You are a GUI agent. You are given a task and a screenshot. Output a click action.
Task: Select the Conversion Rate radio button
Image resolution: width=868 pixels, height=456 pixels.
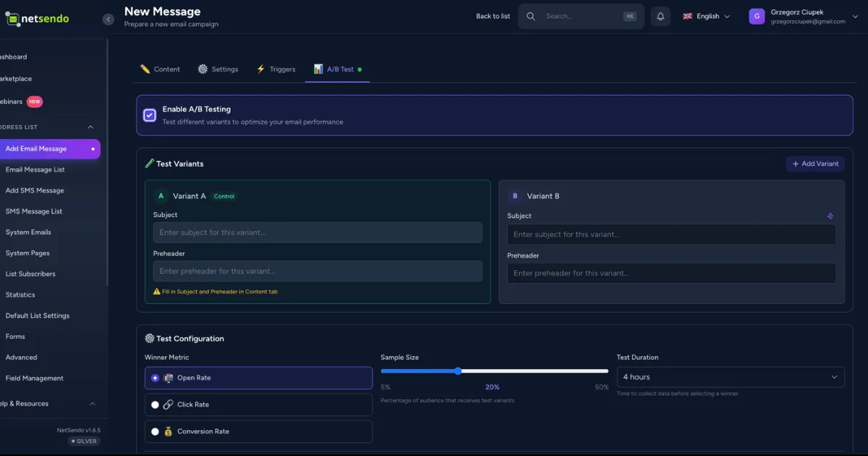[155, 431]
